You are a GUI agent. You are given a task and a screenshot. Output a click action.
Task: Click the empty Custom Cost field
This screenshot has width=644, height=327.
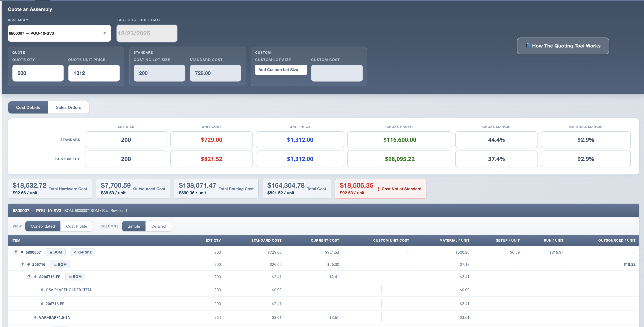click(x=337, y=73)
